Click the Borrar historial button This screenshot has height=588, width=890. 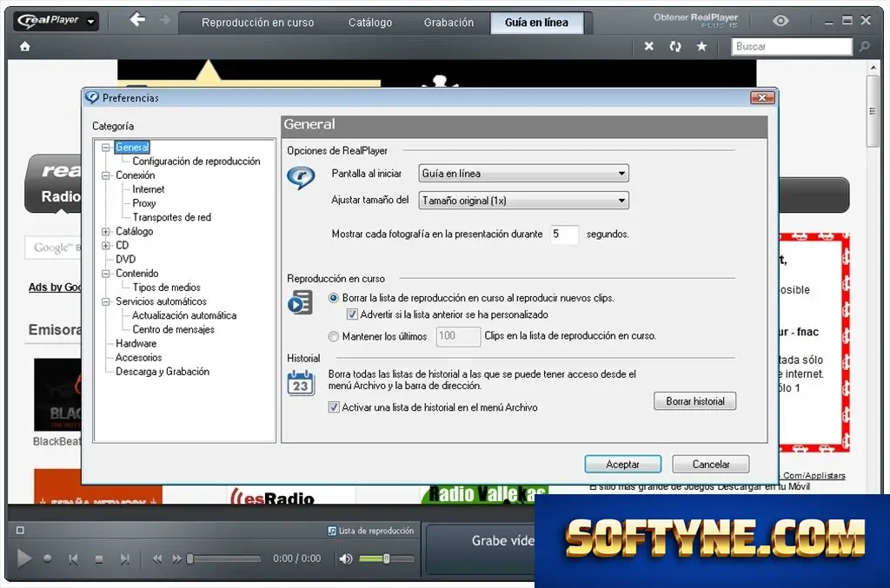694,401
